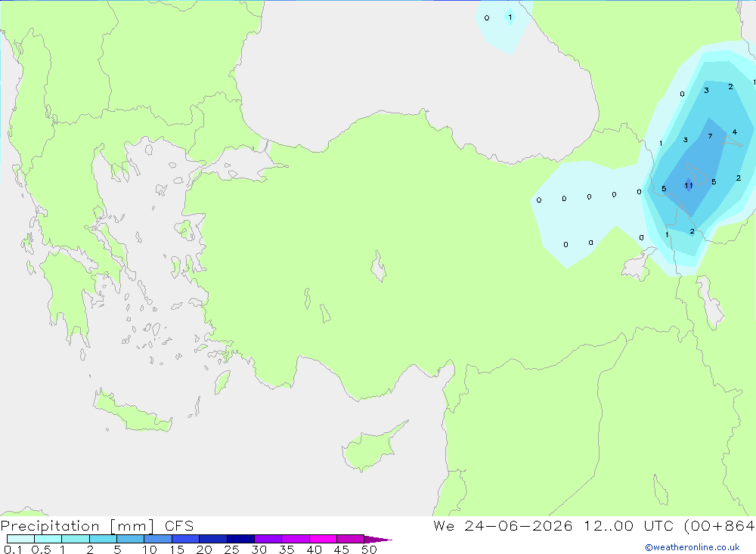Click the 'We 24-06-2026' date text
Viewport: 756px width, 554px height.
click(x=503, y=526)
